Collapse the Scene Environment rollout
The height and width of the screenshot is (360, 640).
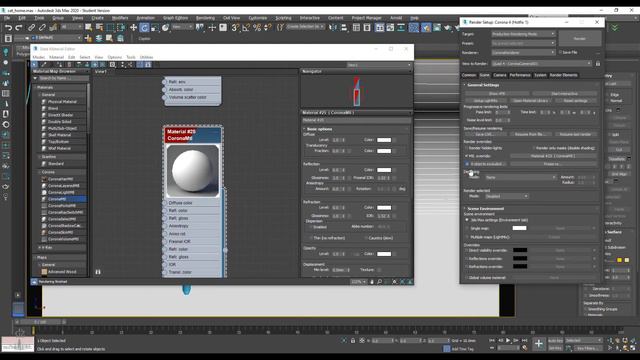(485, 209)
